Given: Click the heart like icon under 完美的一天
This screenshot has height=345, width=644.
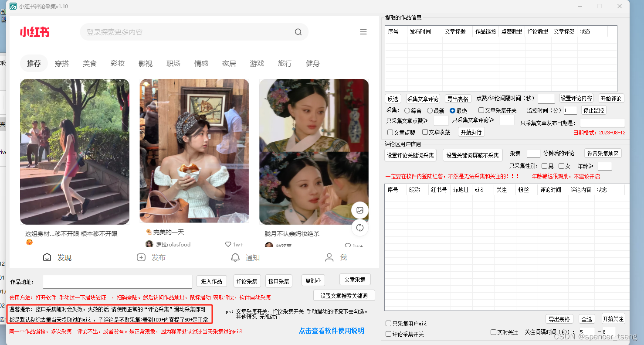Looking at the screenshot, I should click(227, 244).
